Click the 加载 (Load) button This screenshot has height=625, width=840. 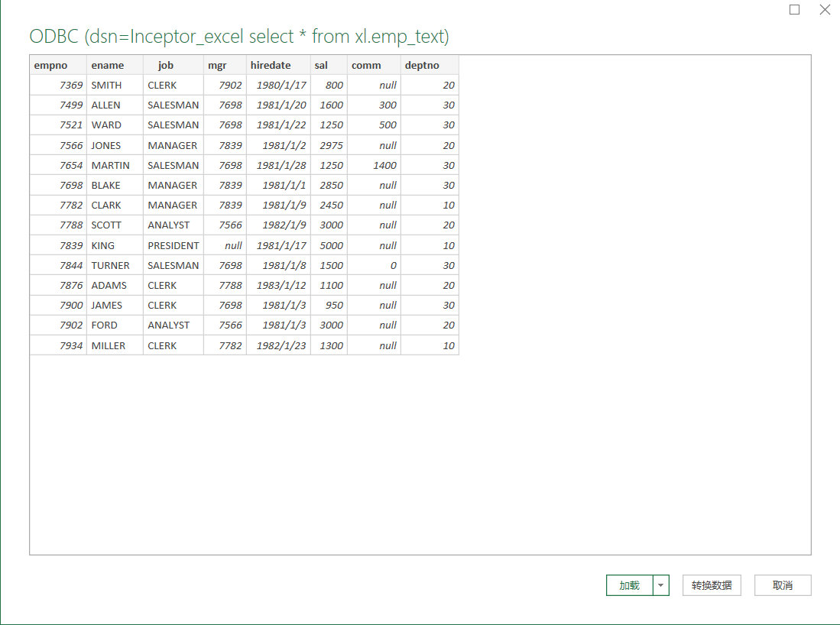[x=629, y=585]
